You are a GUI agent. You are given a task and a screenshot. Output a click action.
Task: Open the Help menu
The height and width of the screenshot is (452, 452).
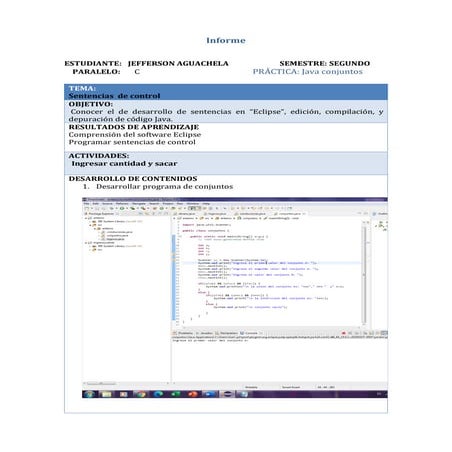(206, 204)
